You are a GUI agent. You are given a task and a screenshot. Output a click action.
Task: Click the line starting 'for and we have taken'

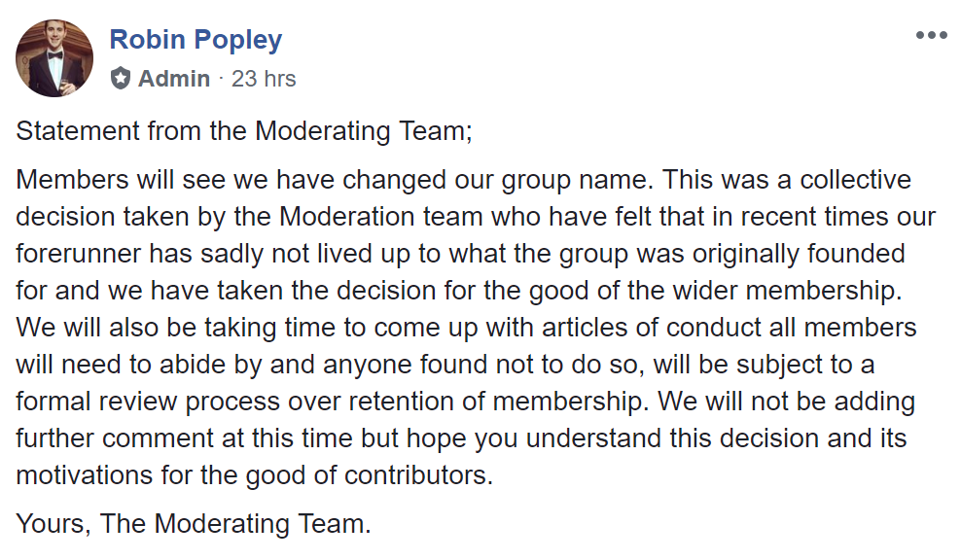459,291
